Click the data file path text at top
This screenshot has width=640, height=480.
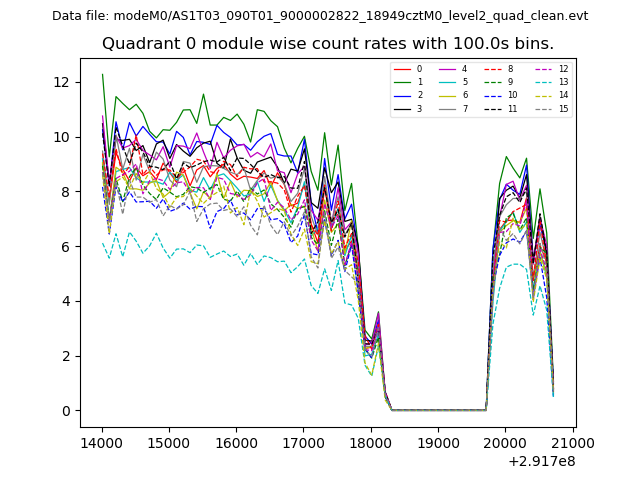point(320,16)
